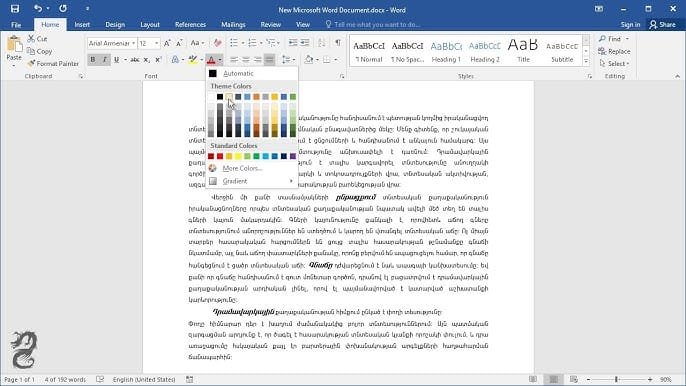686x386 pixels.
Task: Choose Automatic font color
Action: [252, 74]
